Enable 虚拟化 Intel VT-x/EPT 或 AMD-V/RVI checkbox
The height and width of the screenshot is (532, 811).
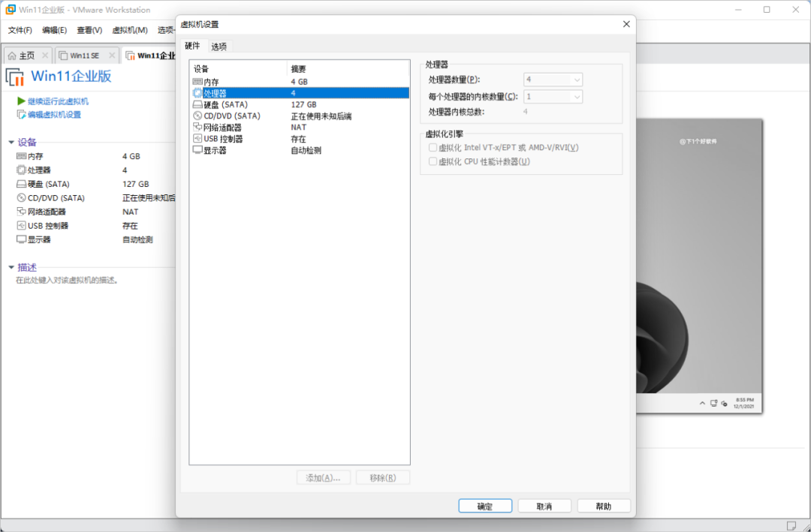433,148
